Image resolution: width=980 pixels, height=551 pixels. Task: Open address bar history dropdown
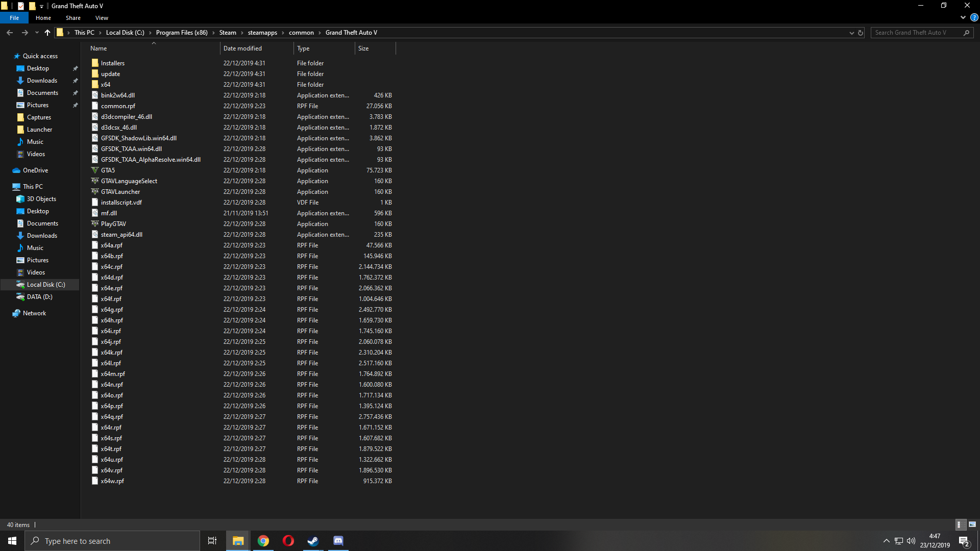pos(851,33)
